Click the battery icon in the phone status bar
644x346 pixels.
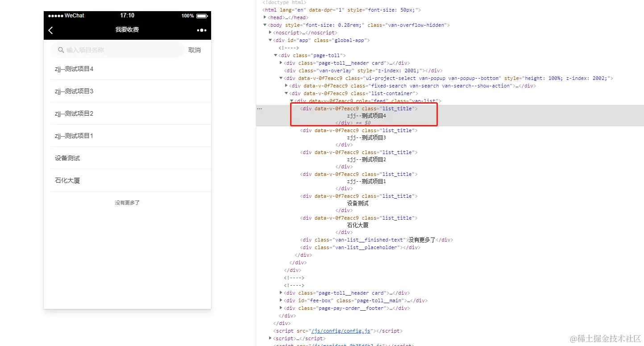pyautogui.click(x=202, y=16)
